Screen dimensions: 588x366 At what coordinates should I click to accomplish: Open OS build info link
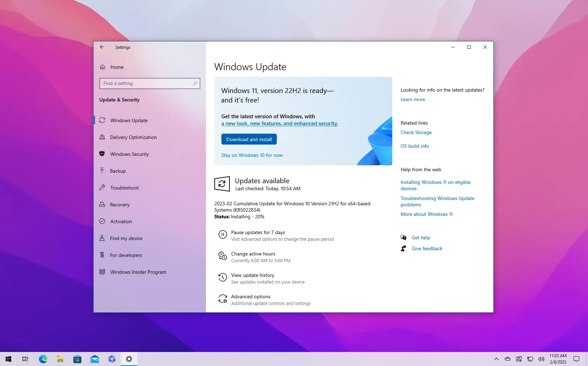pyautogui.click(x=415, y=146)
